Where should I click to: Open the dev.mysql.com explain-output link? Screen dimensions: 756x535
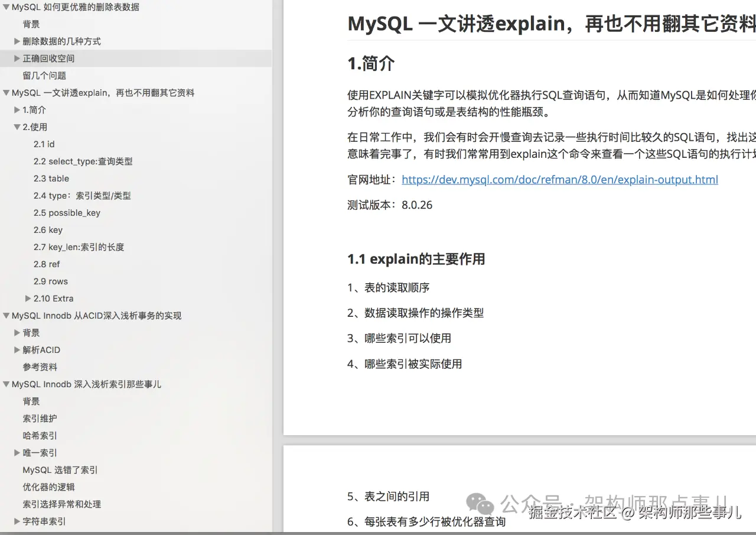(x=560, y=180)
